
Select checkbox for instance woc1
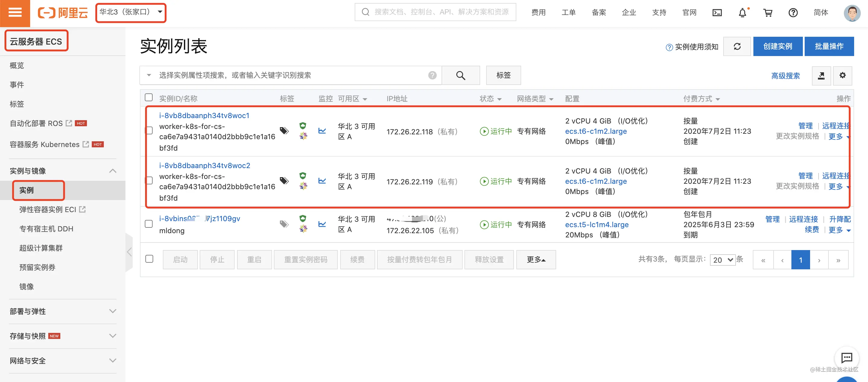click(149, 130)
